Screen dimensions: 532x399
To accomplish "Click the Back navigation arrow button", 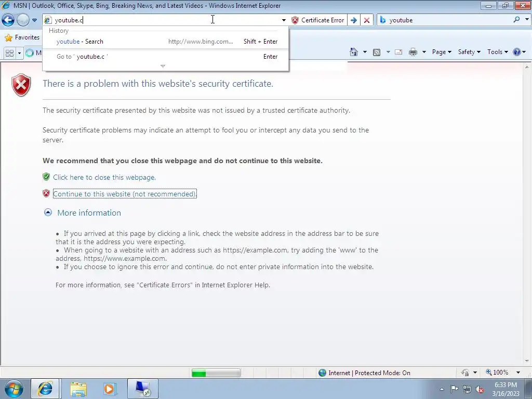I will click(8, 20).
